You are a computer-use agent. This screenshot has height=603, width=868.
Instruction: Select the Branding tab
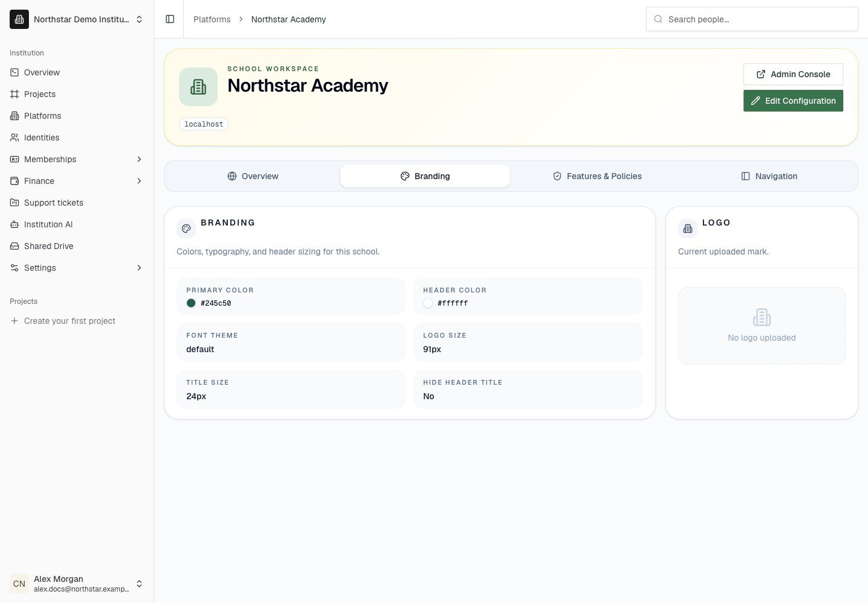pos(425,176)
